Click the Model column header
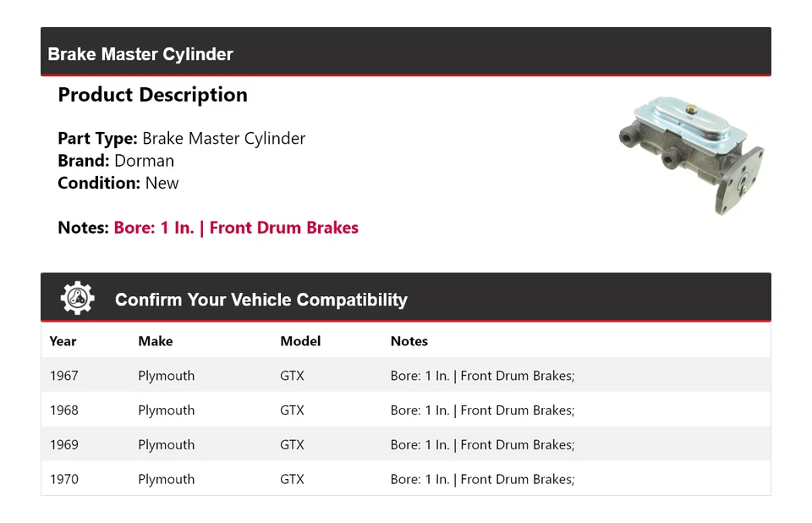Viewport: 812px width, 523px height. (300, 341)
